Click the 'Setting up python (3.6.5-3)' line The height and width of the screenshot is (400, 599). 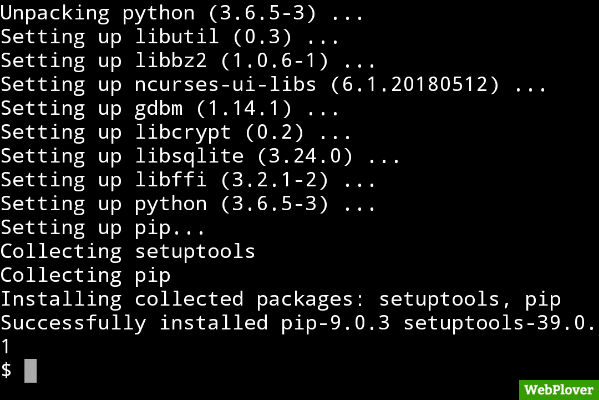(188, 204)
